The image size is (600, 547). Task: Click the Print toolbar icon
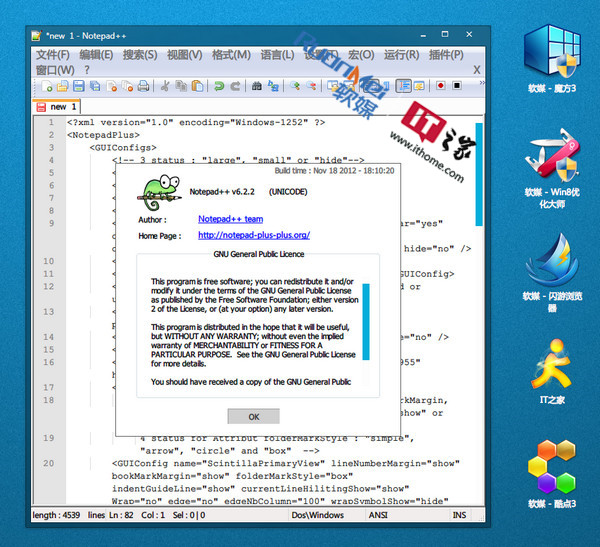coord(143,86)
